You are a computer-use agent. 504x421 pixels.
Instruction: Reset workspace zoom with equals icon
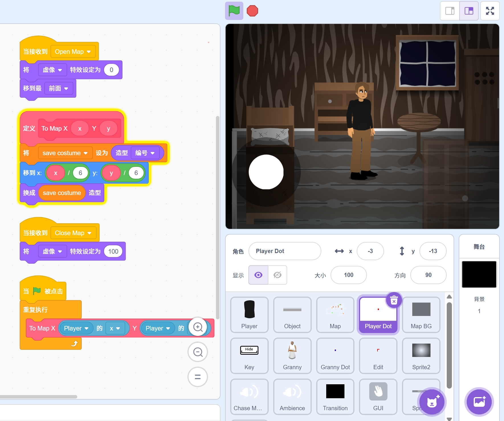[x=198, y=377]
